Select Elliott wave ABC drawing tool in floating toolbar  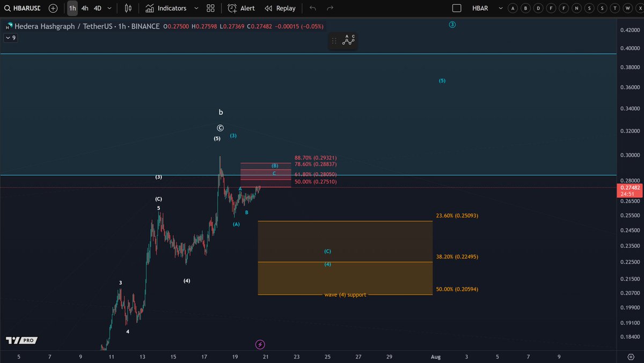(x=349, y=40)
